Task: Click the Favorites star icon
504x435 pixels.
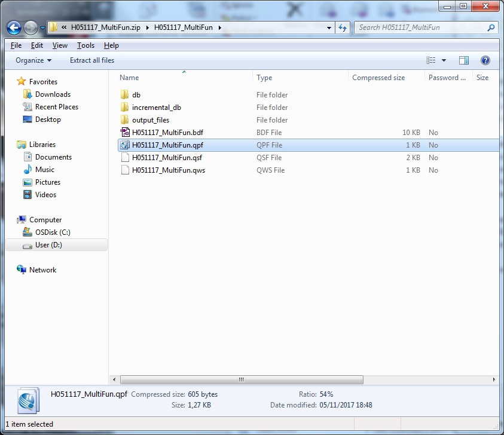Action: point(21,81)
